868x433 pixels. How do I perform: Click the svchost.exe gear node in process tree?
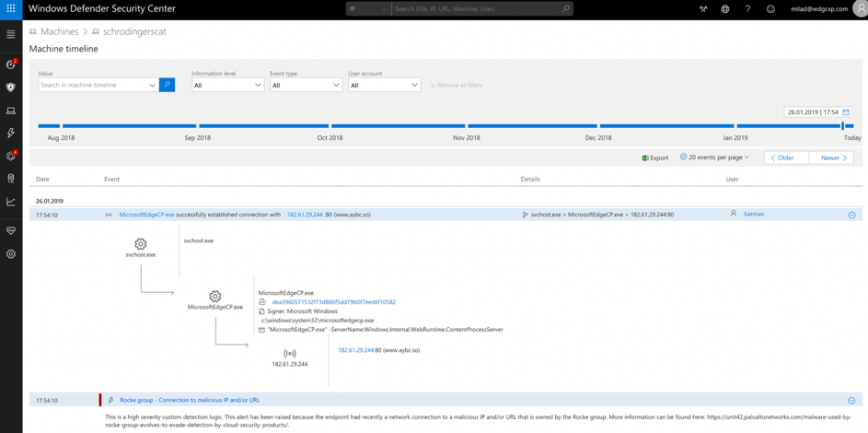click(x=141, y=243)
